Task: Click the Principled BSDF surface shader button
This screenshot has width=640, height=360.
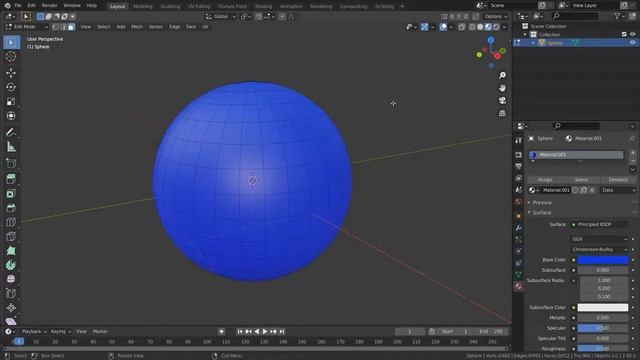Action: click(x=599, y=224)
